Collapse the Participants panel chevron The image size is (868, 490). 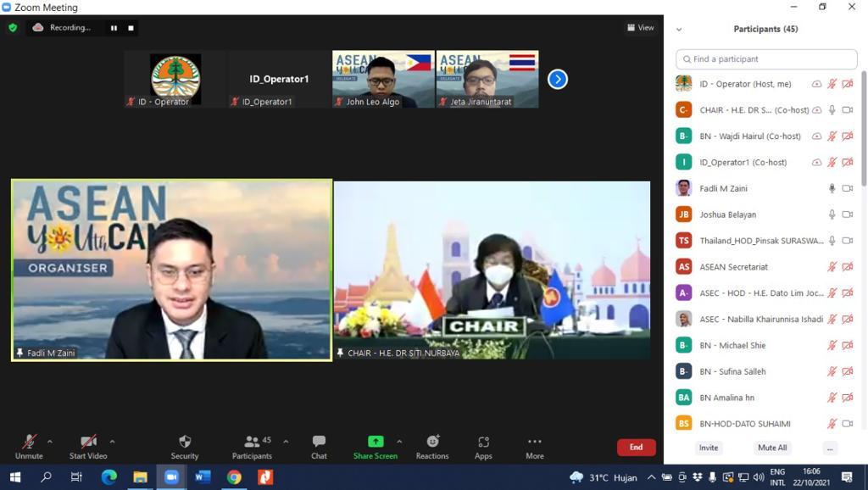click(679, 30)
